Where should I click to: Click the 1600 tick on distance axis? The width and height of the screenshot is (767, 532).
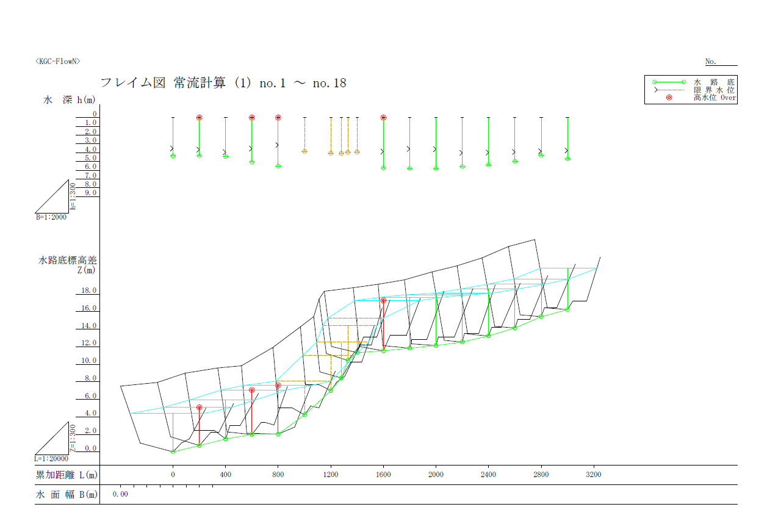(383, 475)
